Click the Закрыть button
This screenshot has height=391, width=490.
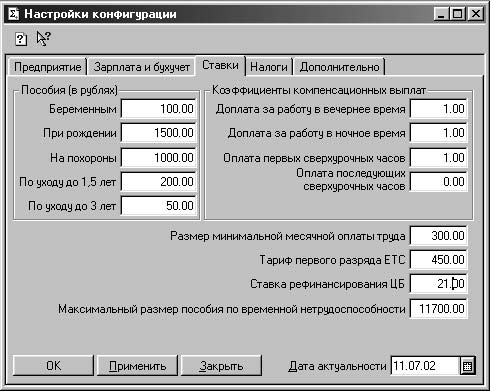pyautogui.click(x=221, y=366)
